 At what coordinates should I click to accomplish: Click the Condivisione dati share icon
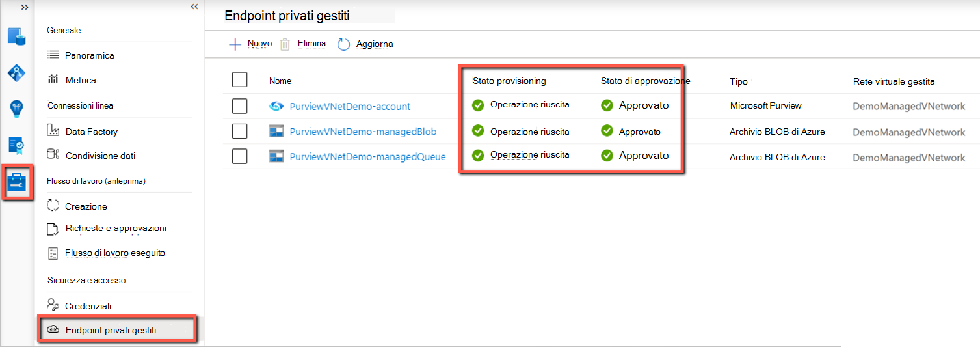tap(53, 155)
